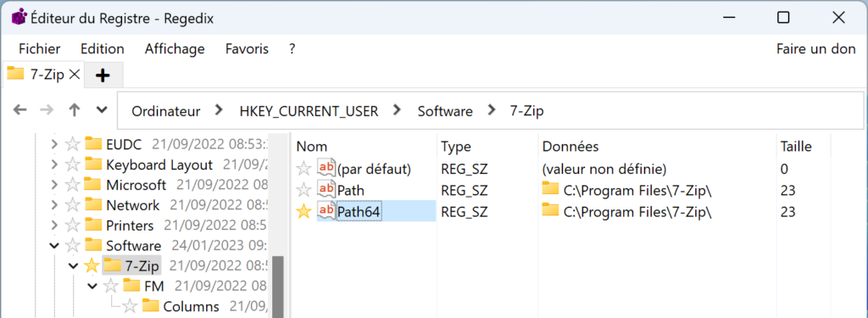Open the Affichage menu
Screen dimensions: 868x318
tap(175, 48)
